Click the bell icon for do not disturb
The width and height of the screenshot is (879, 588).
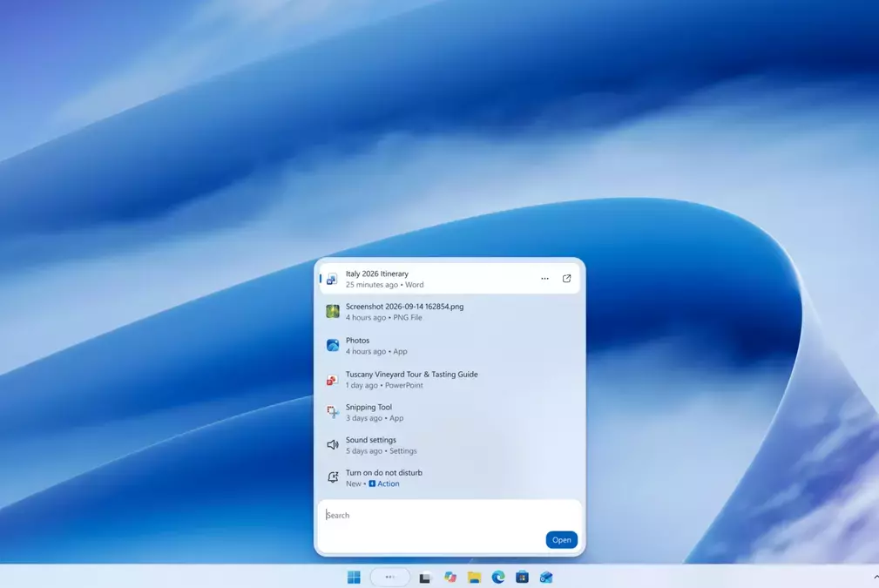pyautogui.click(x=333, y=477)
